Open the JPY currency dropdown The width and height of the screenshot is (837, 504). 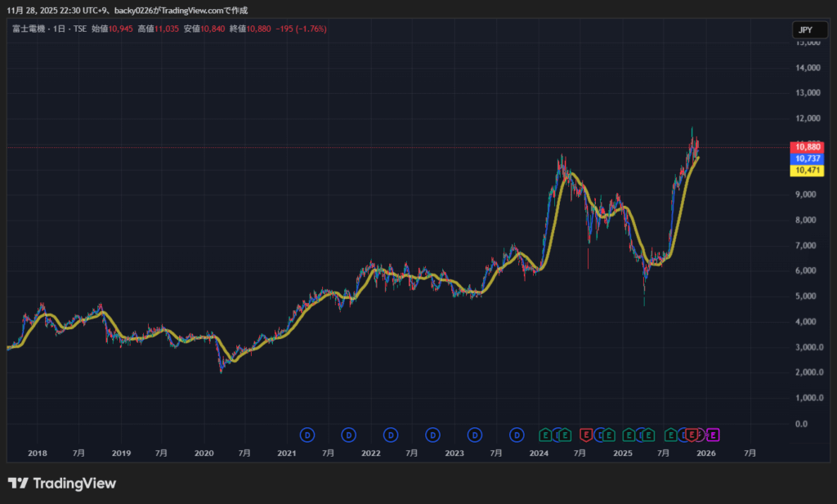tap(805, 30)
